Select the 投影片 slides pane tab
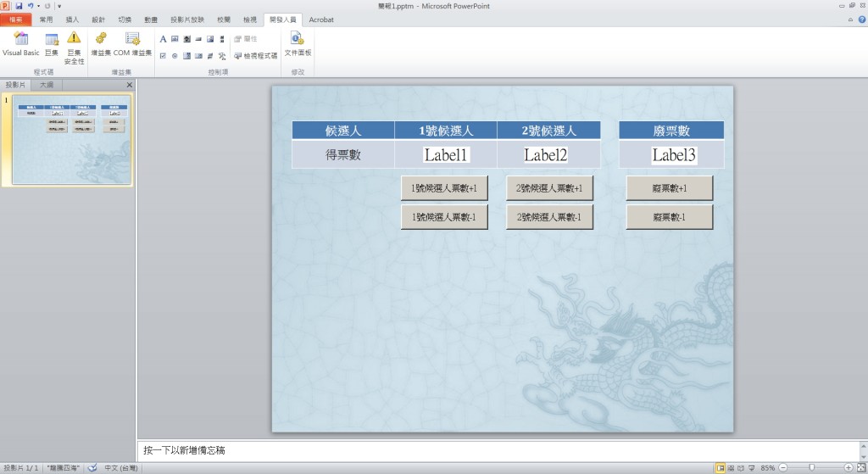868x474 pixels. [15, 85]
